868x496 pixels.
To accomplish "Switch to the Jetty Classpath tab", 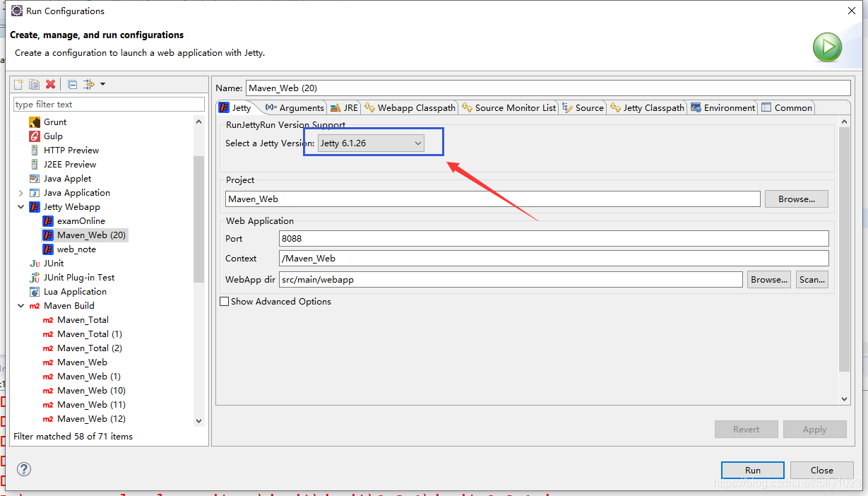I will coord(647,107).
